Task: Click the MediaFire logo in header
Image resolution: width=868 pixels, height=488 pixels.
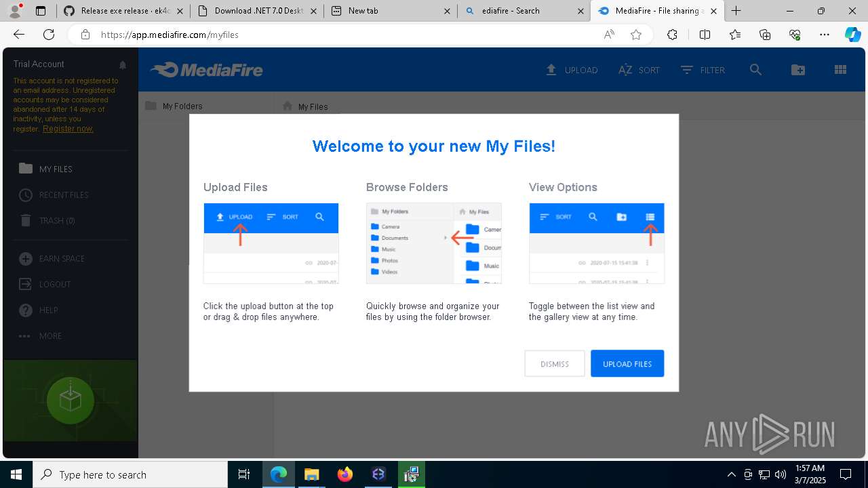Action: 206,69
